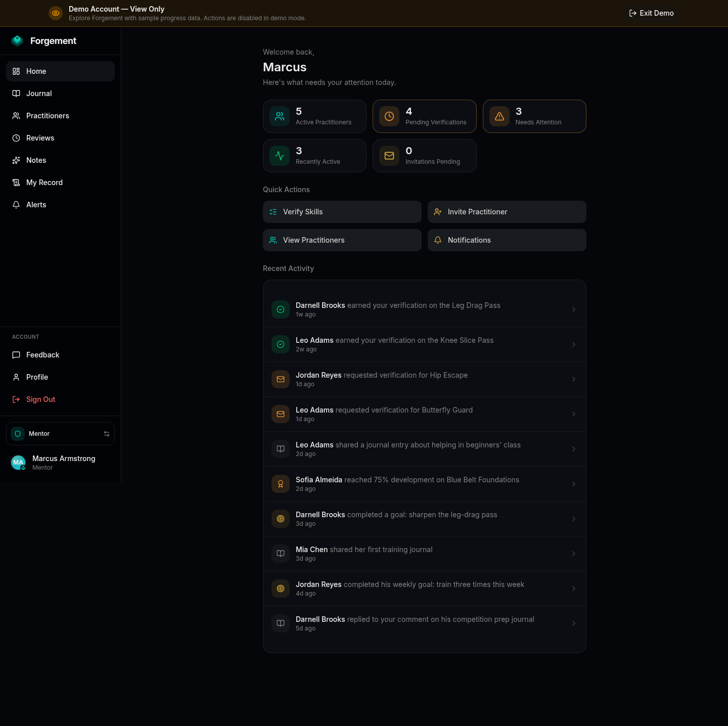Expand chevron on Jordan Reyes Hip Escape row

pos(574,379)
